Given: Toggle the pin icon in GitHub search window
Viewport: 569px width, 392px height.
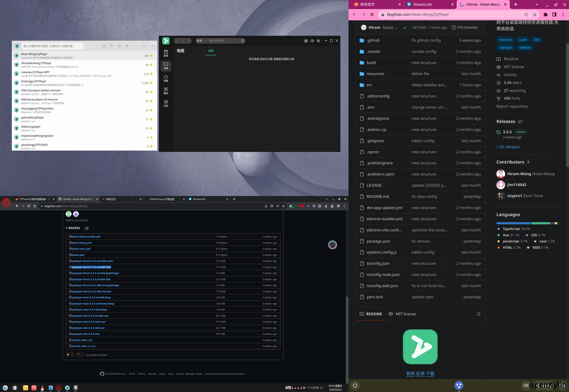Looking at the screenshot, I should 127,46.
